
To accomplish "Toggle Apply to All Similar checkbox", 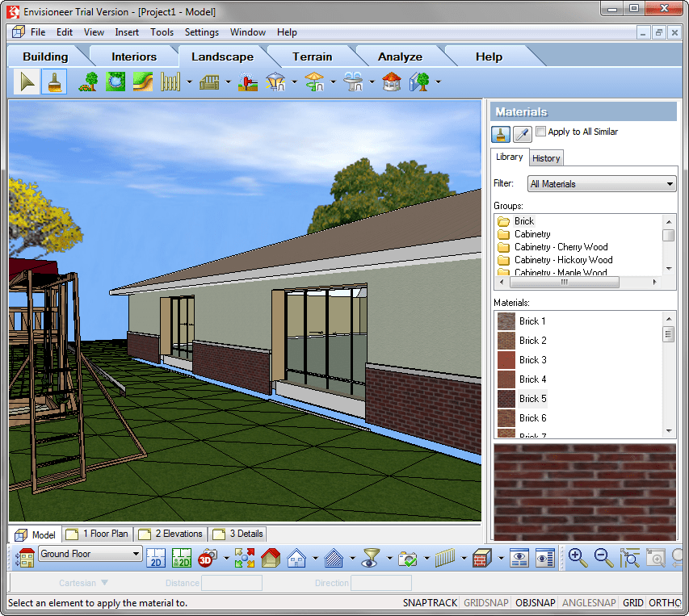I will coord(541,132).
